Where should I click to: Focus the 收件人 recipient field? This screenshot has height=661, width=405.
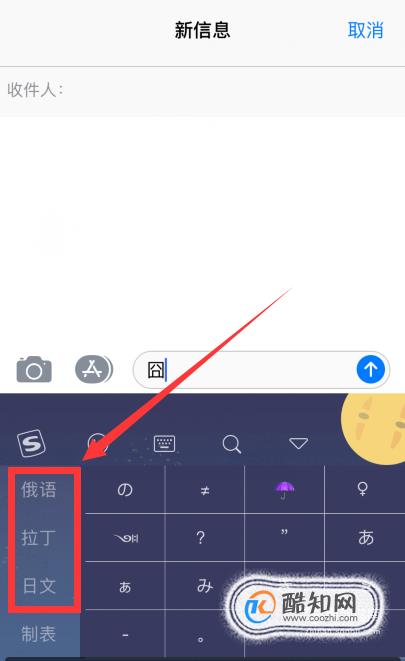coord(202,90)
